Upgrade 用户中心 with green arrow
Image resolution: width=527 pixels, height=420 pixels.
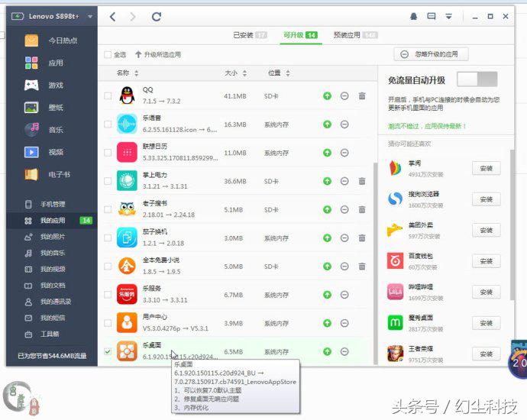(327, 323)
